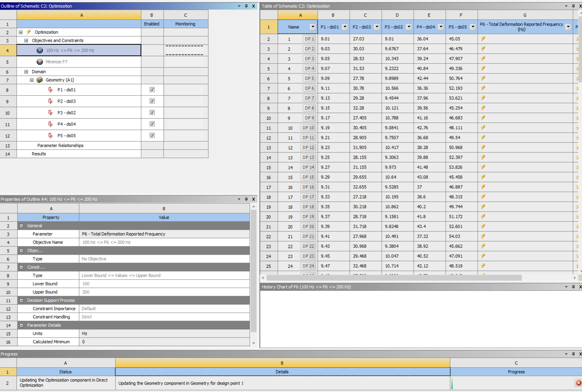The image size is (582, 392).
Task: Click the DP 22 design point button
Action: click(308, 246)
